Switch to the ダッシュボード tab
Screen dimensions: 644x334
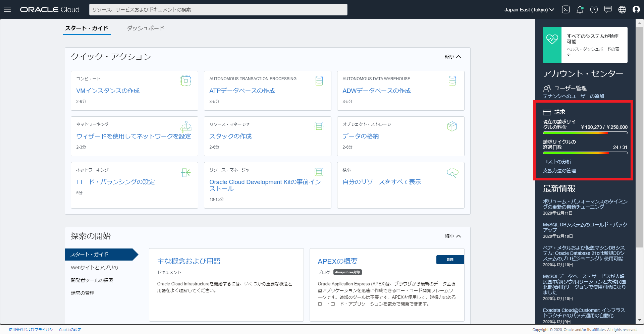click(x=146, y=28)
